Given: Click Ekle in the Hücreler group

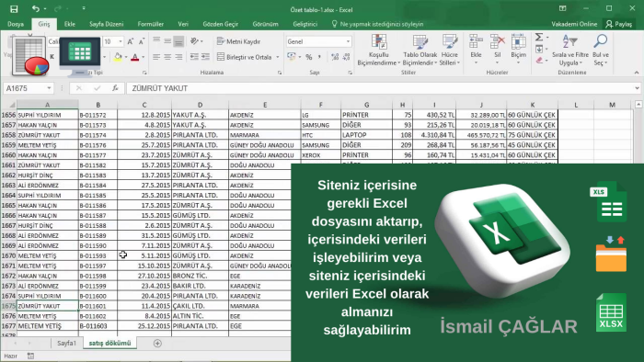Looking at the screenshot, I should pos(476,50).
